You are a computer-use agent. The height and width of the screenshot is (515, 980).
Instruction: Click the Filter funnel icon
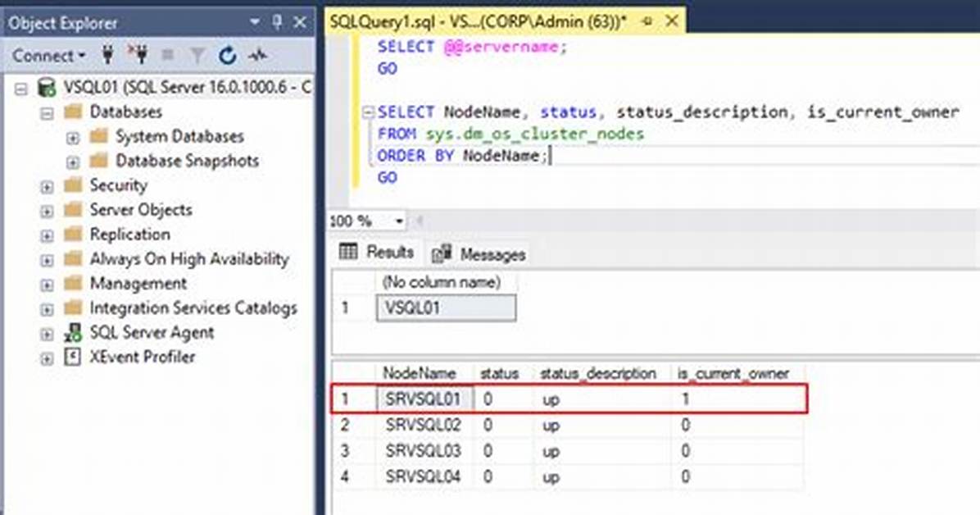pos(197,57)
